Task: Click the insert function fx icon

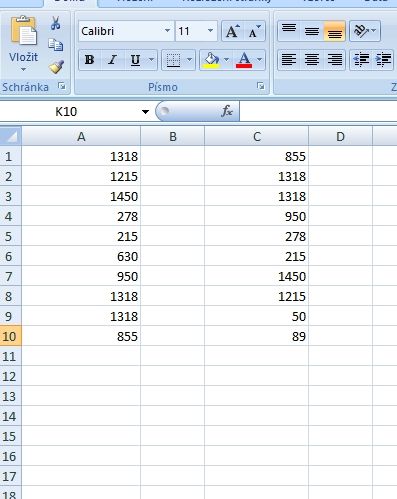Action: point(227,111)
